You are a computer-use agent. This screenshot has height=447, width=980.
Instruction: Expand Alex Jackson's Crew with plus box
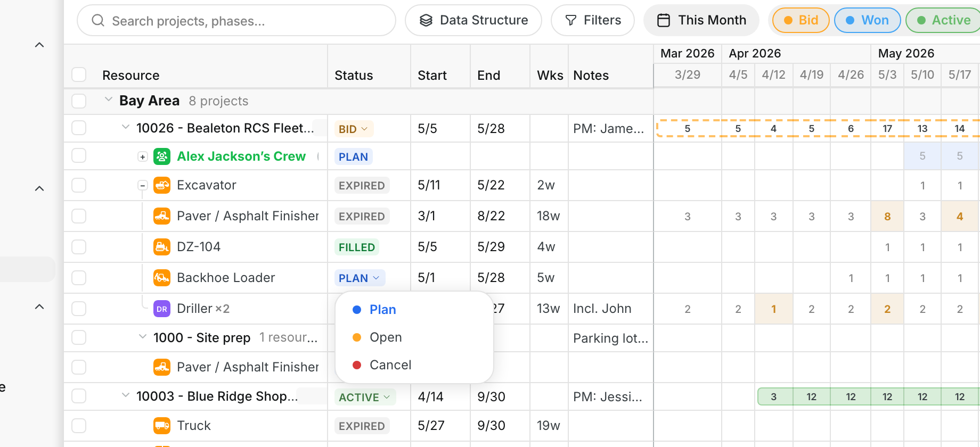click(143, 156)
